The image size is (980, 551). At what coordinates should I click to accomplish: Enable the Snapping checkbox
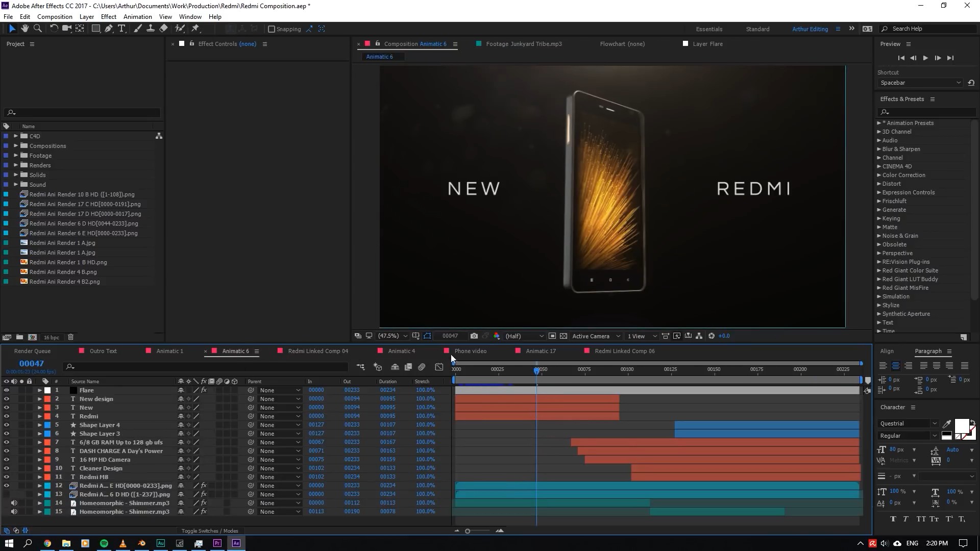(272, 29)
